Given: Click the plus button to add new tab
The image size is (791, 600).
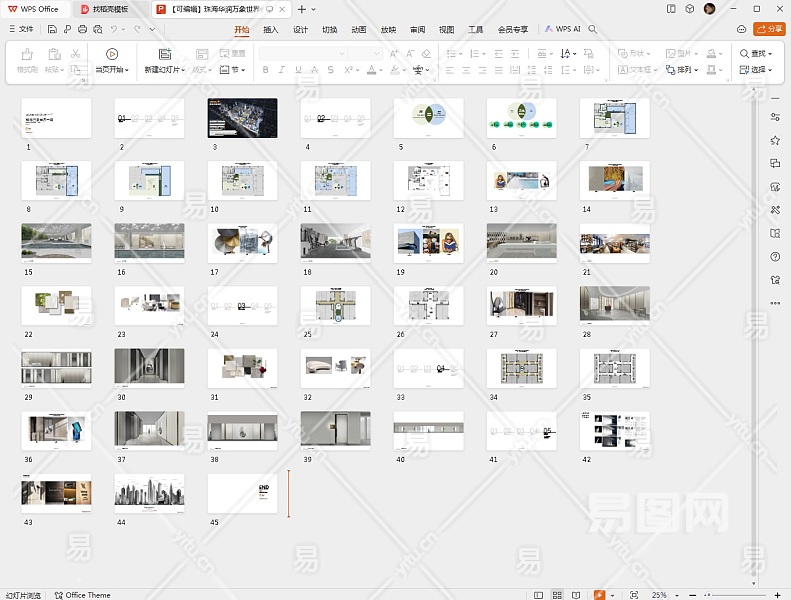Looking at the screenshot, I should (x=302, y=9).
